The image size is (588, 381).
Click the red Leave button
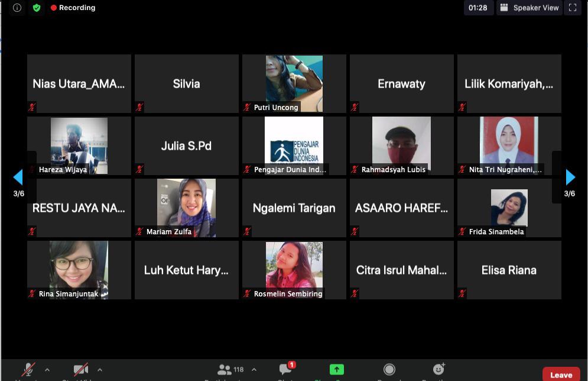coord(561,374)
